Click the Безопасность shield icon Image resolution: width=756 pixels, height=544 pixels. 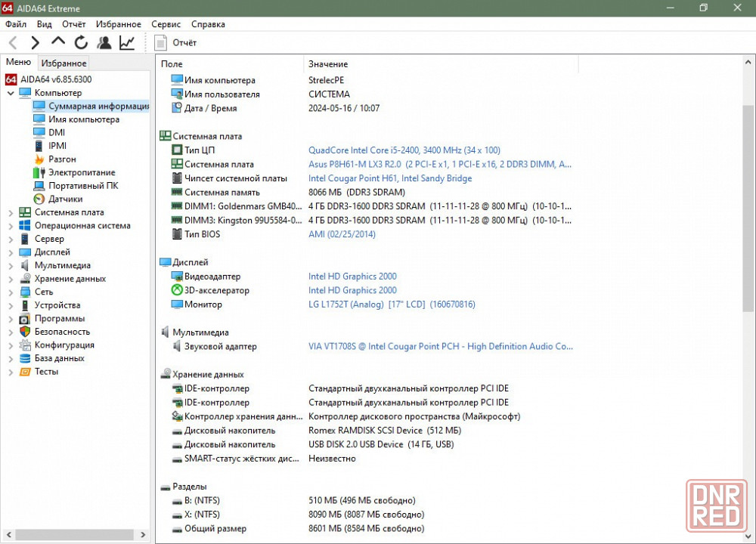tap(25, 332)
